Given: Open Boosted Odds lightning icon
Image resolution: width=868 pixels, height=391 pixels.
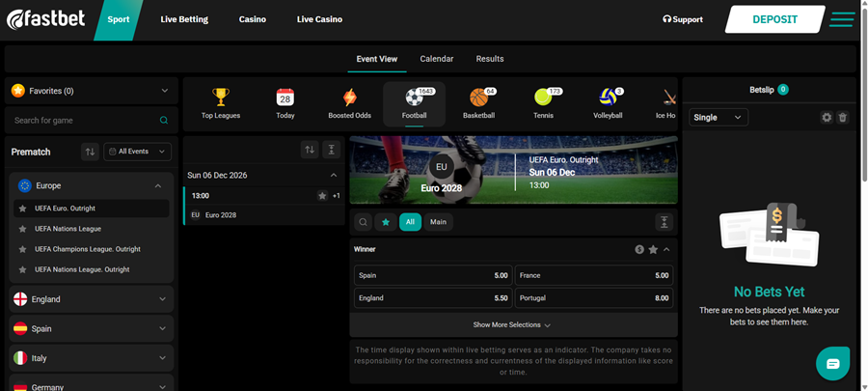Looking at the screenshot, I should point(349,98).
